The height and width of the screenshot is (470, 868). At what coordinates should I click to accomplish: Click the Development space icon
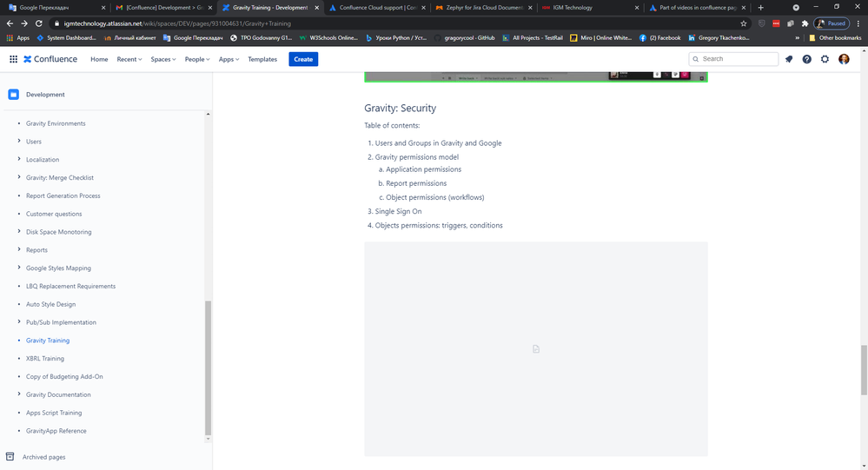[13, 95]
